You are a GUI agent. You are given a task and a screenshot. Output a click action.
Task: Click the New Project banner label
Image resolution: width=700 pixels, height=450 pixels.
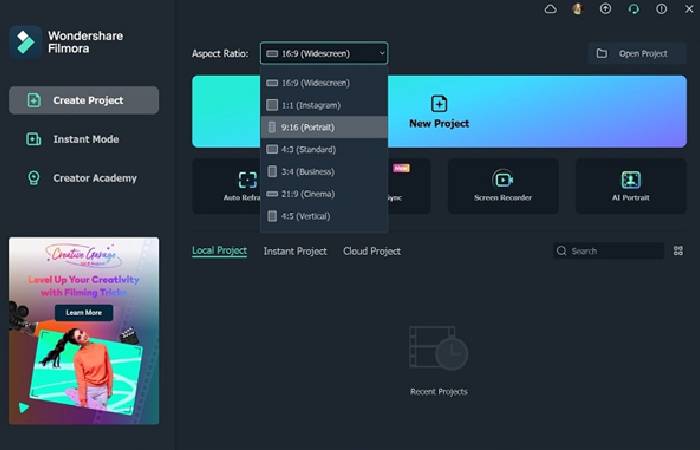tap(439, 124)
